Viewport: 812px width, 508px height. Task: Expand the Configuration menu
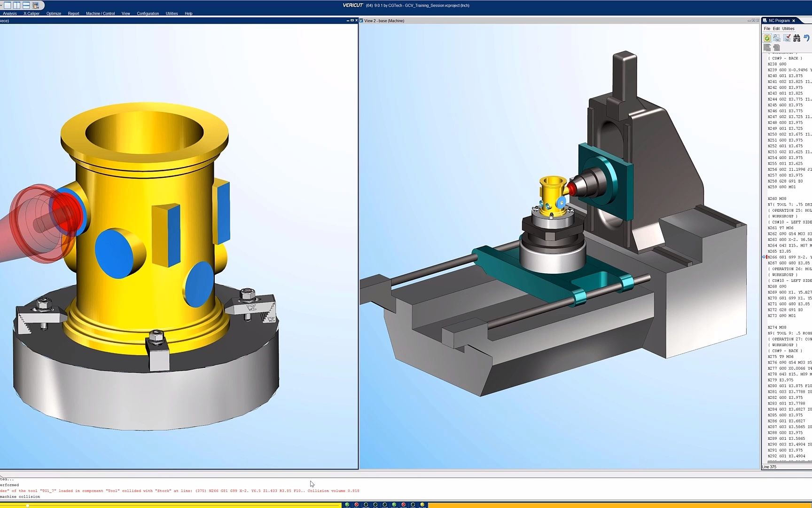(148, 14)
